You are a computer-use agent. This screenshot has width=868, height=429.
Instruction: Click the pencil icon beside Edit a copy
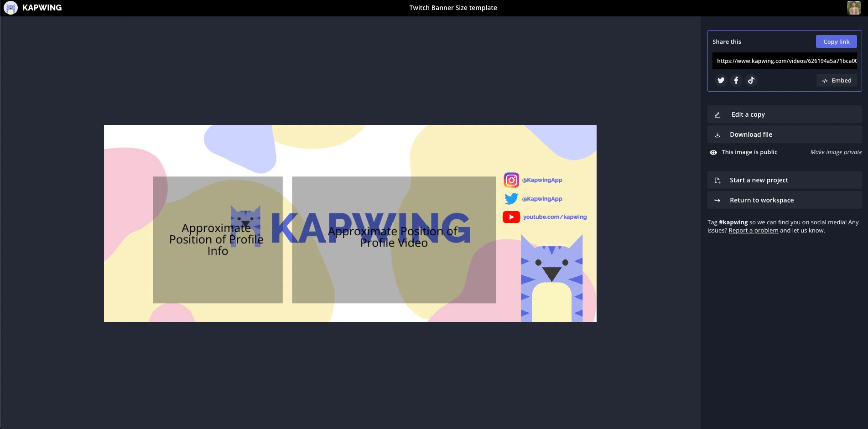coord(717,115)
